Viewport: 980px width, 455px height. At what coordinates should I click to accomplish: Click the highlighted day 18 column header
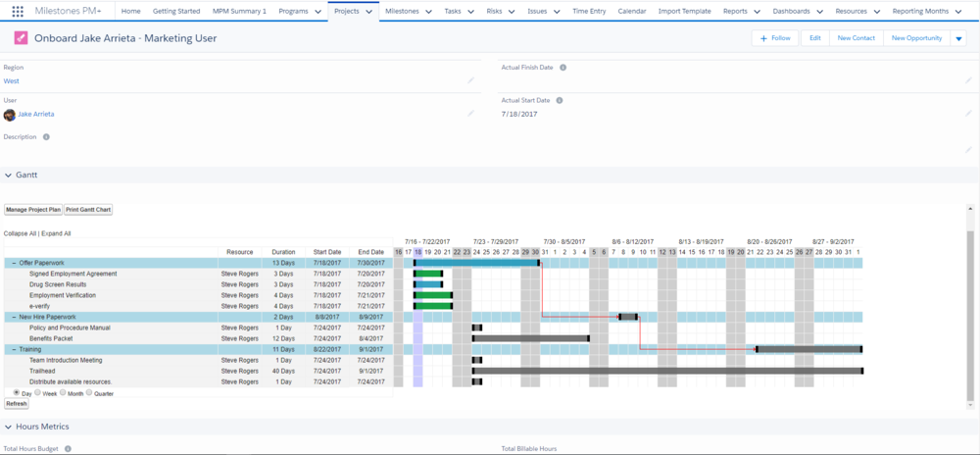418,252
